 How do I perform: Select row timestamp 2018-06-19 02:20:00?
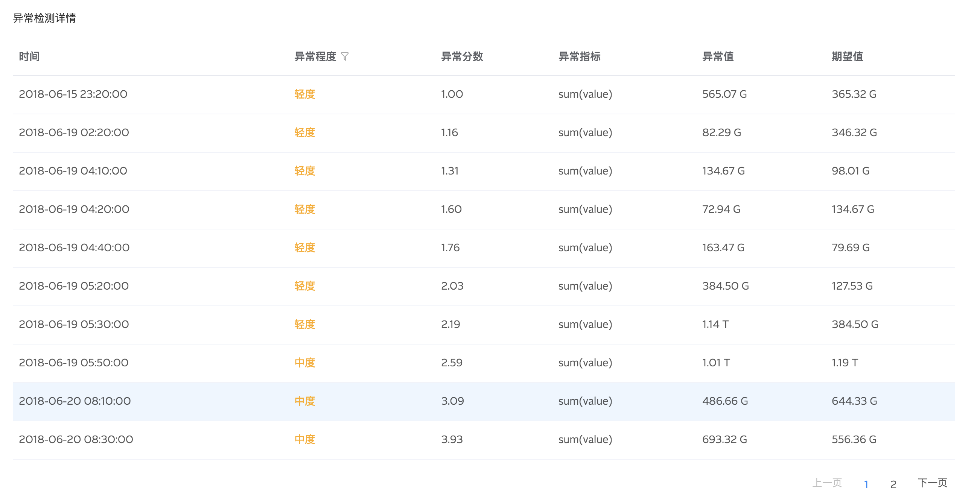tap(74, 132)
